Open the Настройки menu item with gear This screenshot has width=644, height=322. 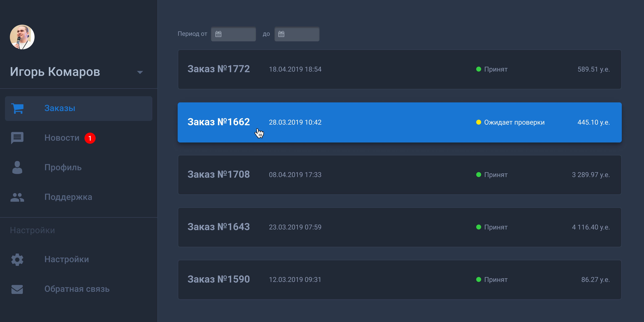pos(78,260)
